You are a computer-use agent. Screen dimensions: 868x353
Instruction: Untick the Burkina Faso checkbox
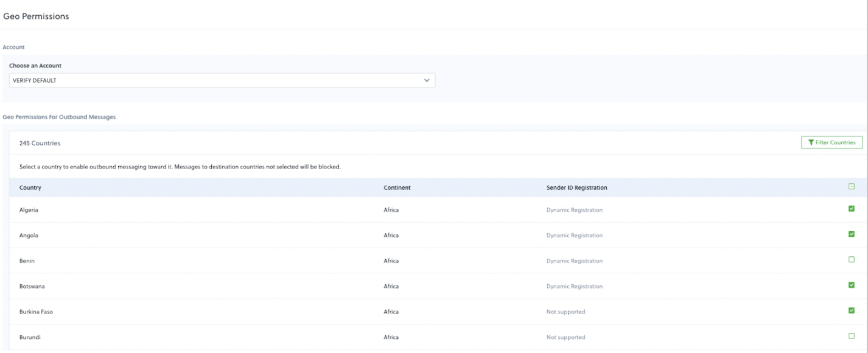coord(852,310)
